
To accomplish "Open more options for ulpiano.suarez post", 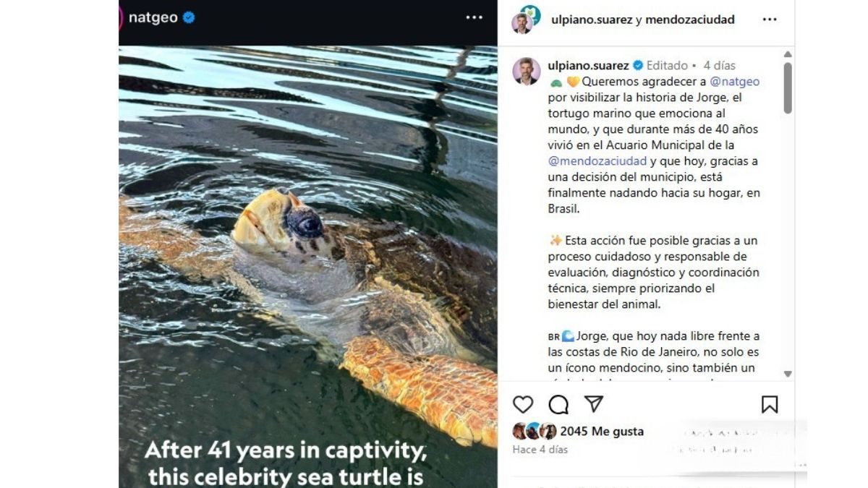I will tap(770, 20).
